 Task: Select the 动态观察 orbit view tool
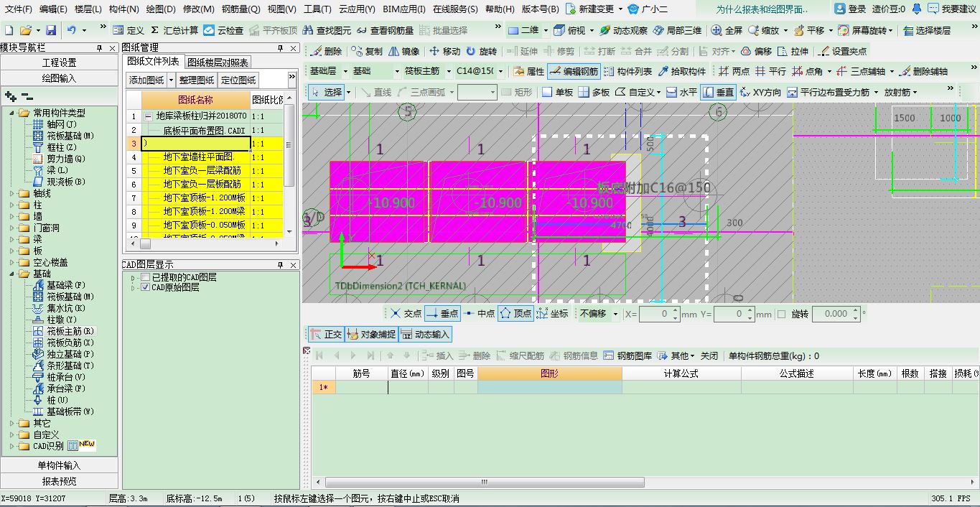click(x=623, y=31)
